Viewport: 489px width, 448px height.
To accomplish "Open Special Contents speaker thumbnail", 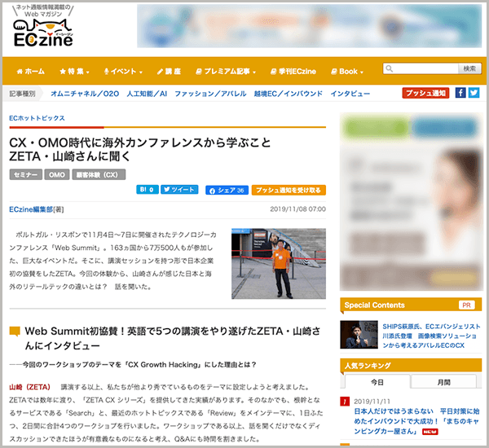I will point(359,335).
